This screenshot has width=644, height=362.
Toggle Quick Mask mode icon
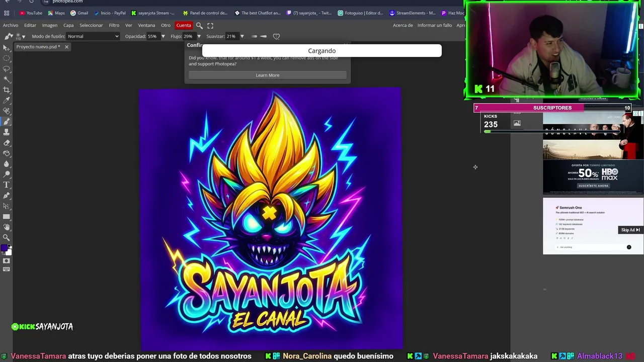click(x=7, y=260)
